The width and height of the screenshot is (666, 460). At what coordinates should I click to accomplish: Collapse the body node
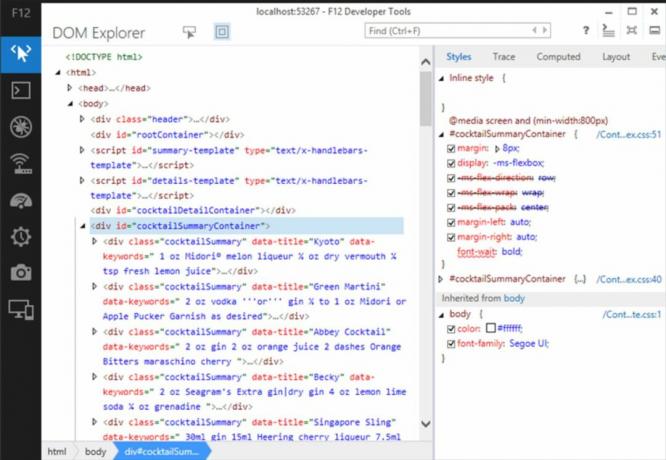[71, 104]
